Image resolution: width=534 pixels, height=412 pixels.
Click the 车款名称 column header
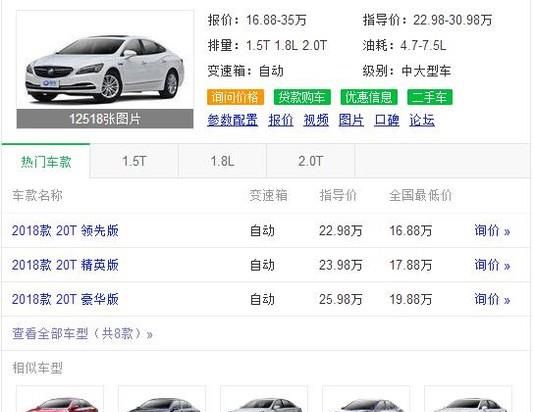pyautogui.click(x=37, y=195)
